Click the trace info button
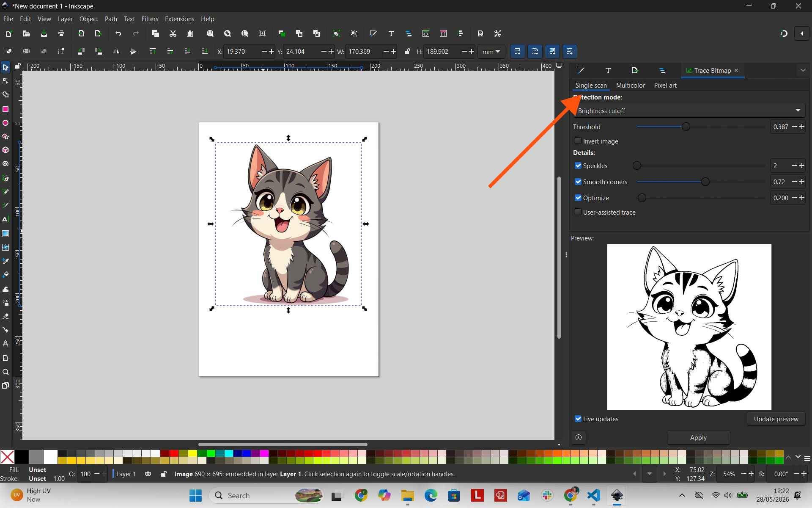 pyautogui.click(x=579, y=437)
